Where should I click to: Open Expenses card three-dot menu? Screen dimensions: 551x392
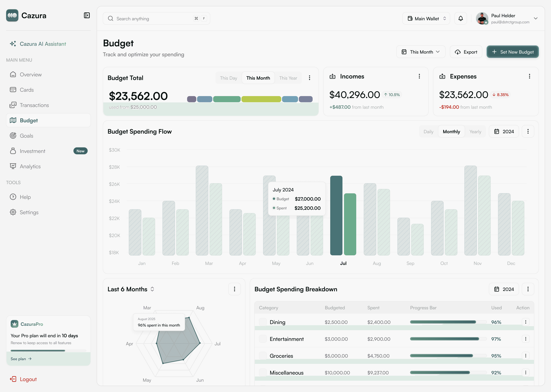[x=530, y=76]
